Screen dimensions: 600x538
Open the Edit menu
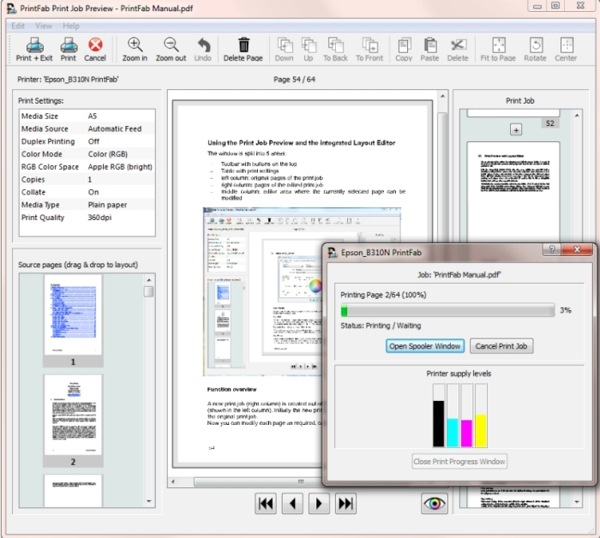coord(18,25)
